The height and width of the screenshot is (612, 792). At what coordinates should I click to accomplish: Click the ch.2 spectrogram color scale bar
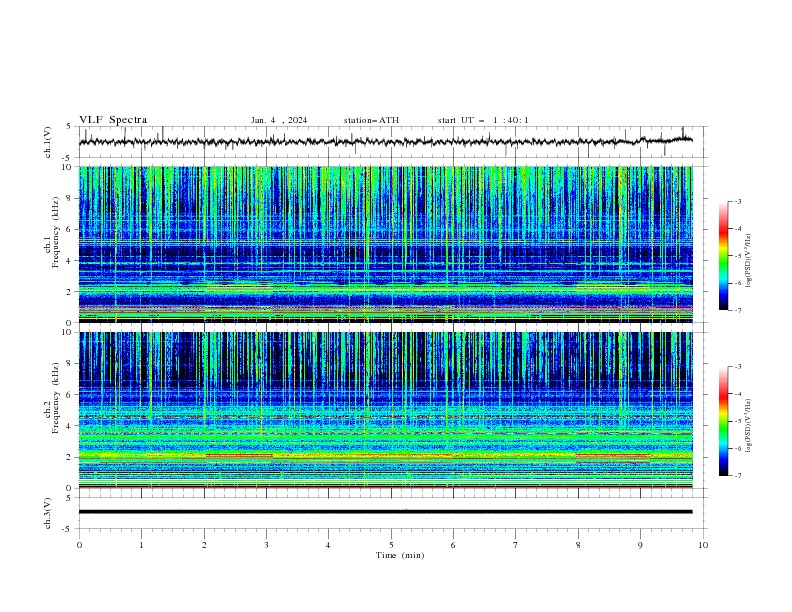723,421
